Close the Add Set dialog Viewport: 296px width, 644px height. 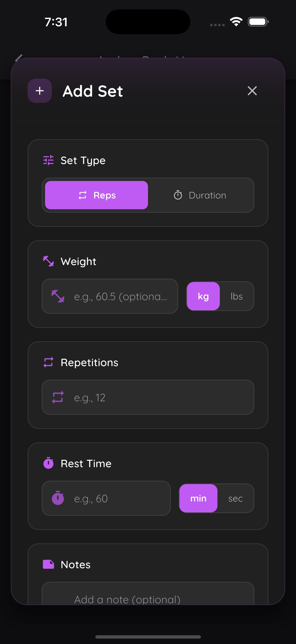coord(252,91)
